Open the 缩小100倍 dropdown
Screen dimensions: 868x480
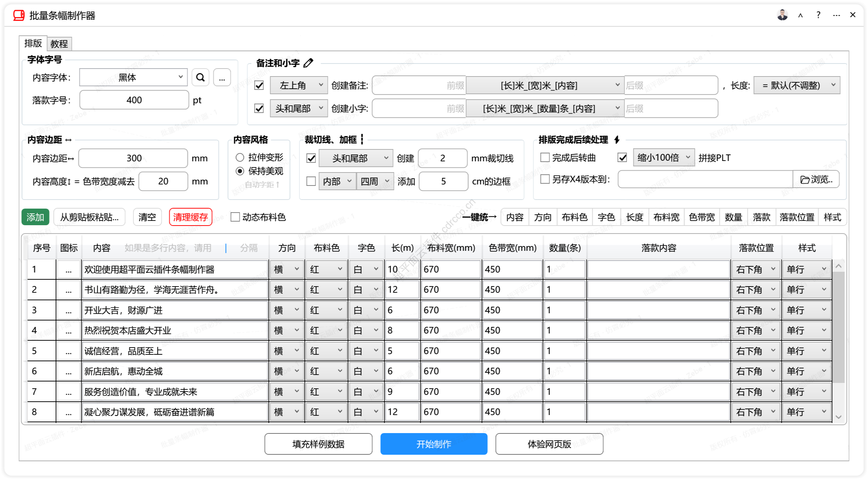click(664, 158)
